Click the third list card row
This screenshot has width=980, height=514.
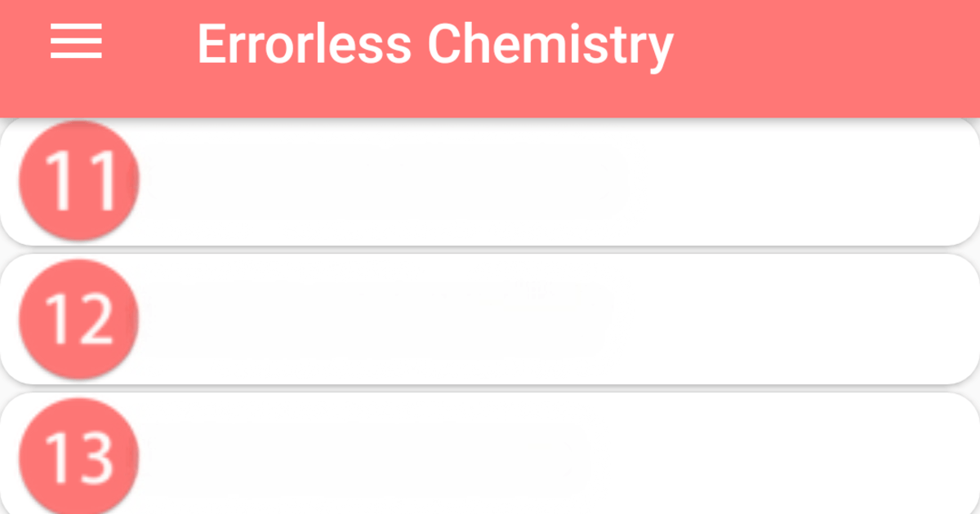490,455
